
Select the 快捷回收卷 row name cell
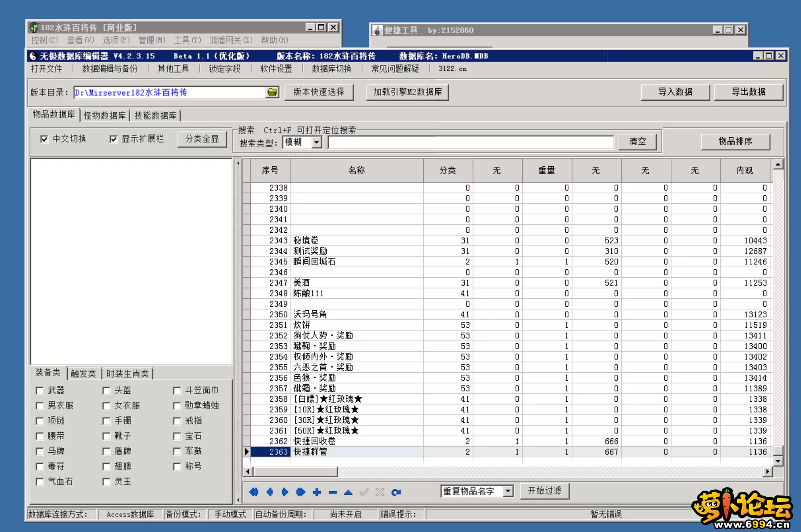(x=357, y=441)
